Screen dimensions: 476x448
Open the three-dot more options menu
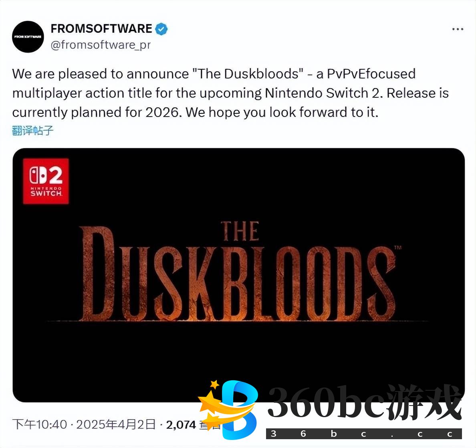tap(458, 29)
